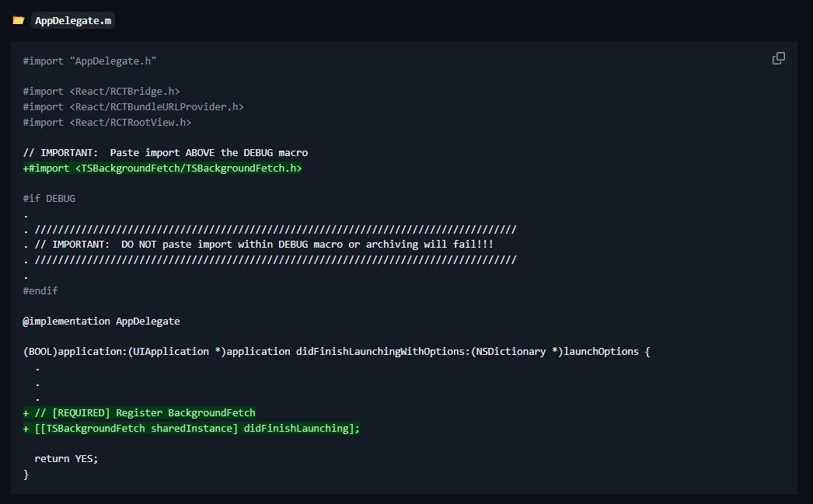Click the #endif directive

tap(40, 290)
